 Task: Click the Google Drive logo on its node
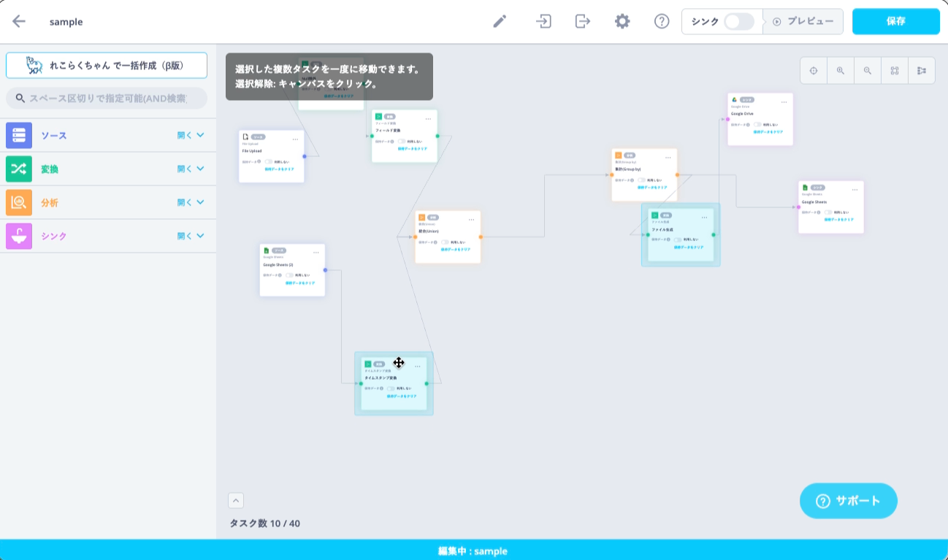tap(734, 99)
